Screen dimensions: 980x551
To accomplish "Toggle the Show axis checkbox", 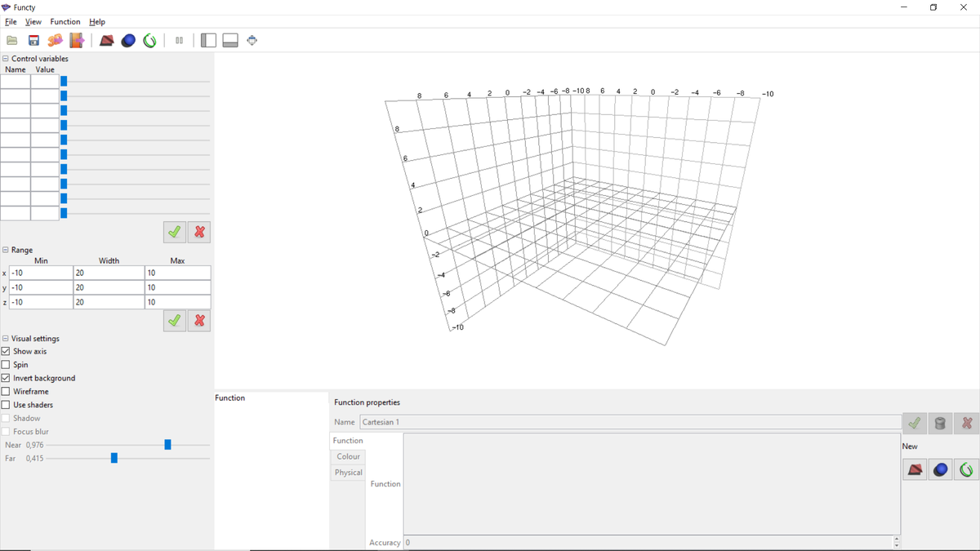I will [7, 352].
